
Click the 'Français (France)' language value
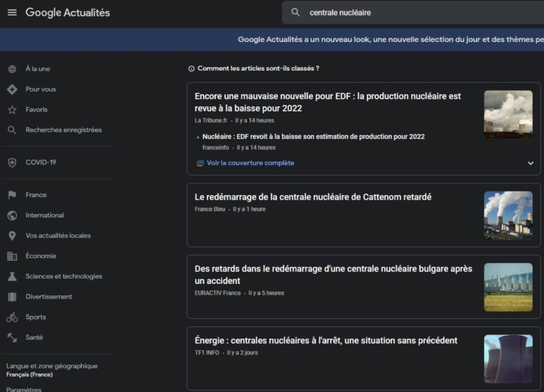(x=29, y=375)
